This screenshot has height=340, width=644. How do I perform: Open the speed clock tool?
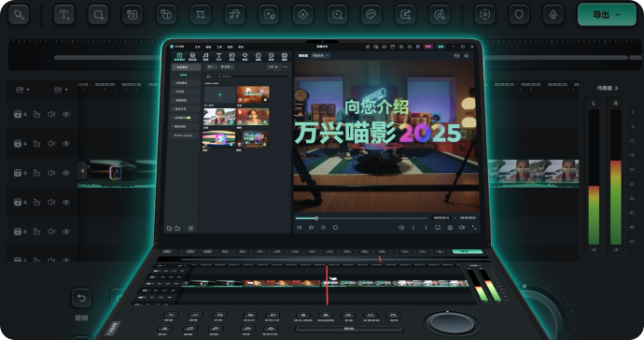(337, 15)
